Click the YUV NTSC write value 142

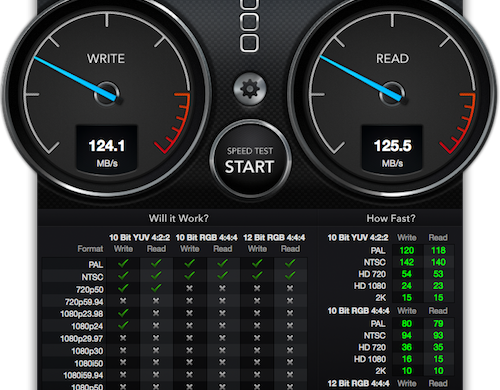tap(407, 262)
